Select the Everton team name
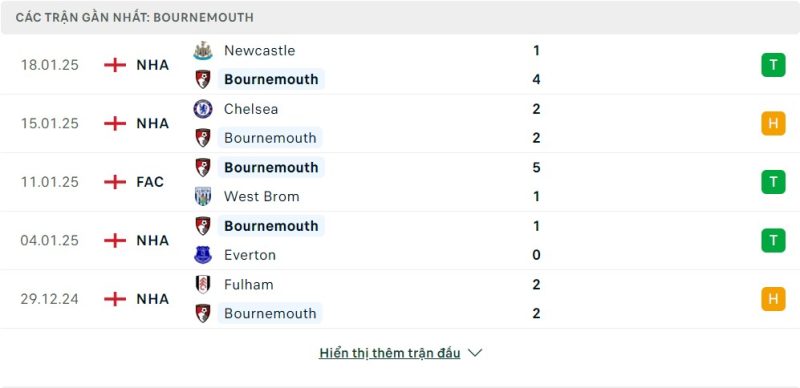 coord(250,255)
